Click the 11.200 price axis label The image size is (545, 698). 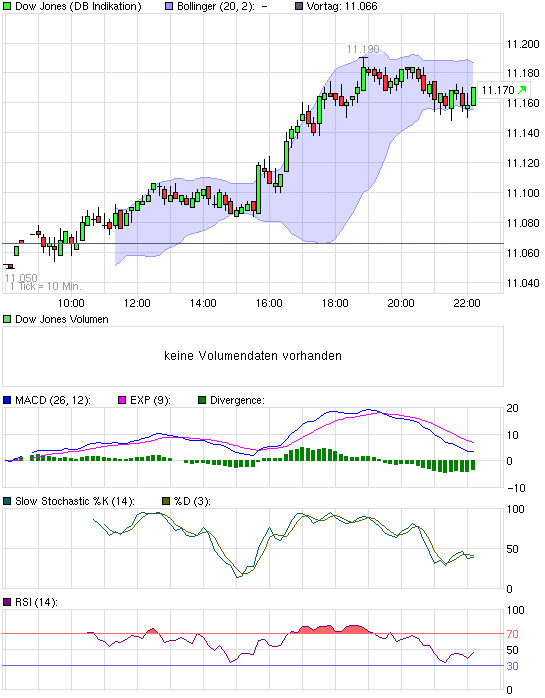tap(523, 44)
